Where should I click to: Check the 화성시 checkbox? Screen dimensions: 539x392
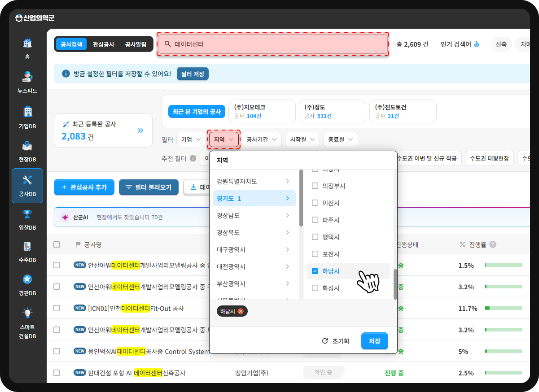coord(315,288)
